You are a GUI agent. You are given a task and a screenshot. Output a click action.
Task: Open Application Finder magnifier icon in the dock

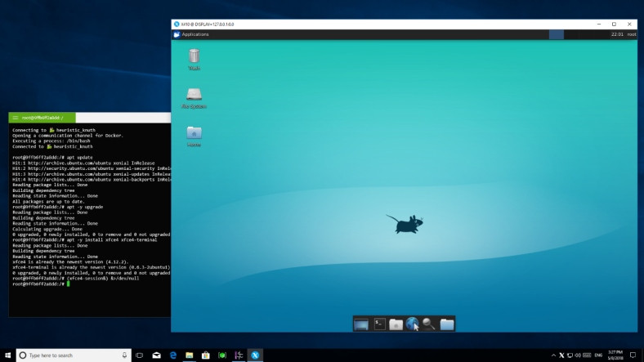pyautogui.click(x=428, y=324)
